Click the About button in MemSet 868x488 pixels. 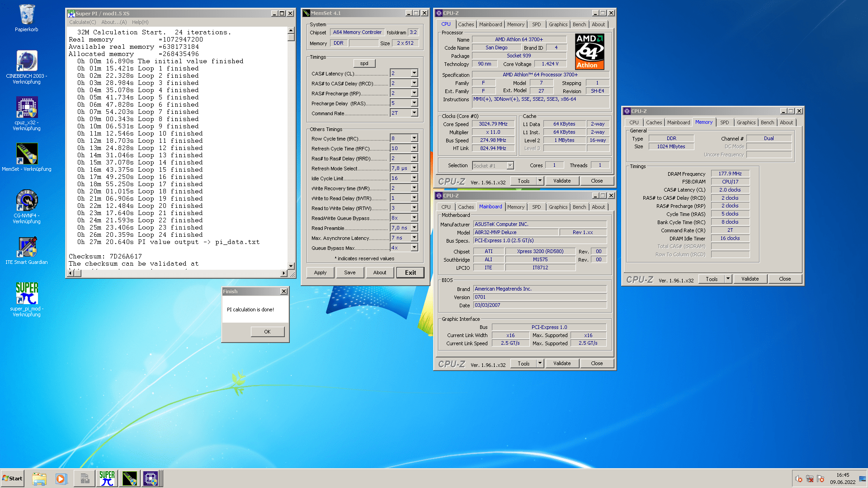380,272
